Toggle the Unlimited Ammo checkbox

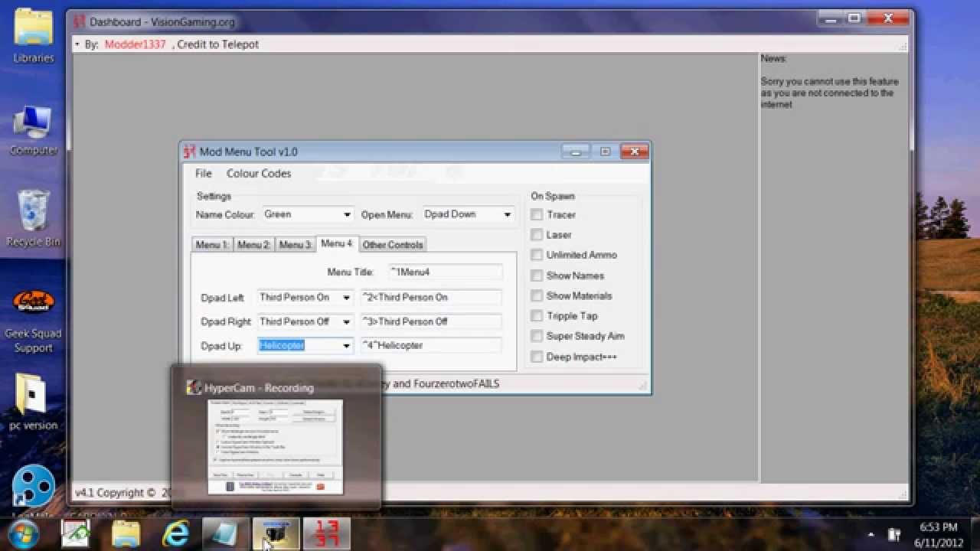(537, 255)
